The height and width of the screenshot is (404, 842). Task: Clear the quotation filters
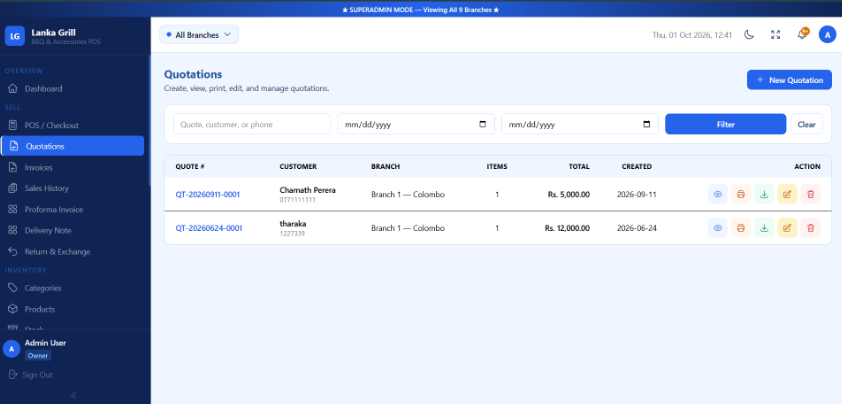[x=807, y=124]
